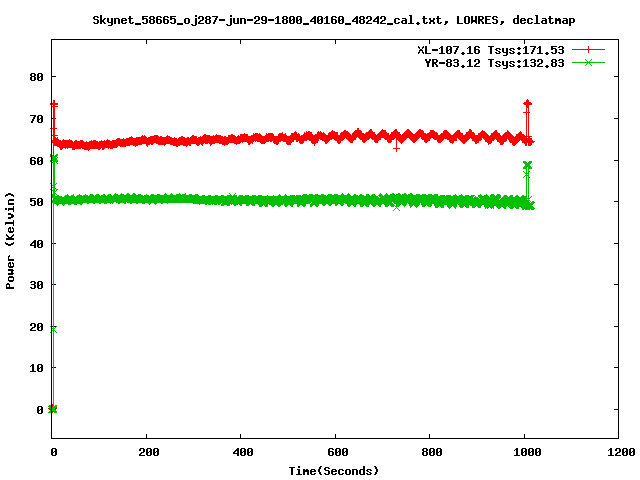Click the red spike peak near 1000 seconds
640x480 pixels.
(x=527, y=103)
